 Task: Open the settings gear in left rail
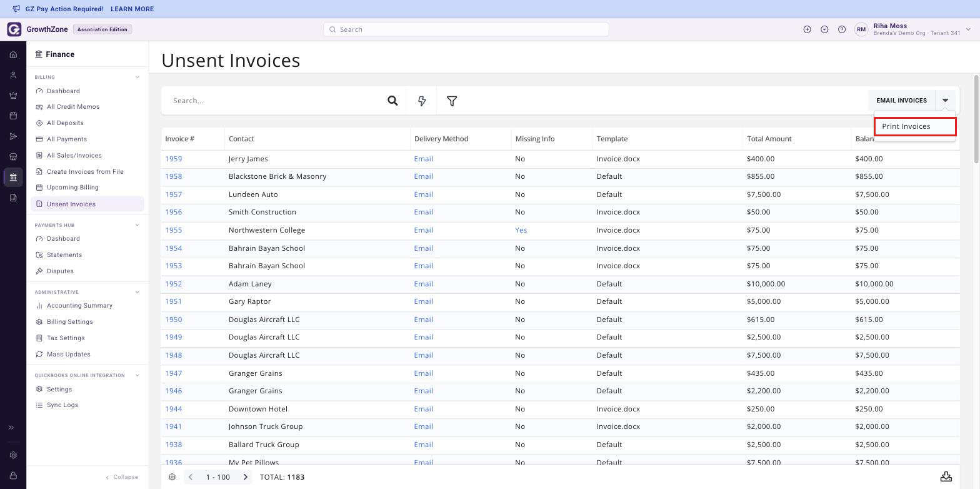[x=13, y=455]
